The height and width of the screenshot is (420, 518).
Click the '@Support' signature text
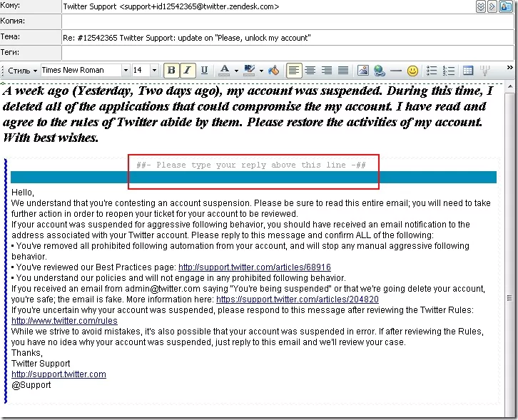tap(31, 385)
